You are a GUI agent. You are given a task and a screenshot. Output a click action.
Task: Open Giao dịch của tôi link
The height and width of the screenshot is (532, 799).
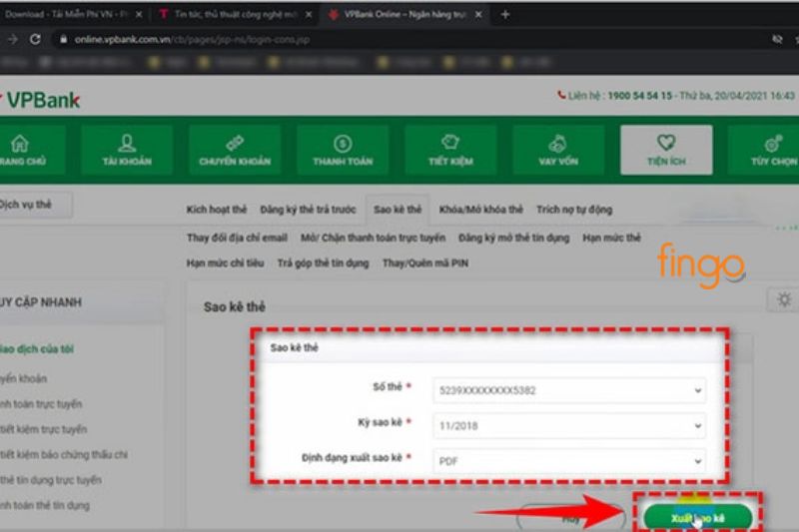pos(37,349)
